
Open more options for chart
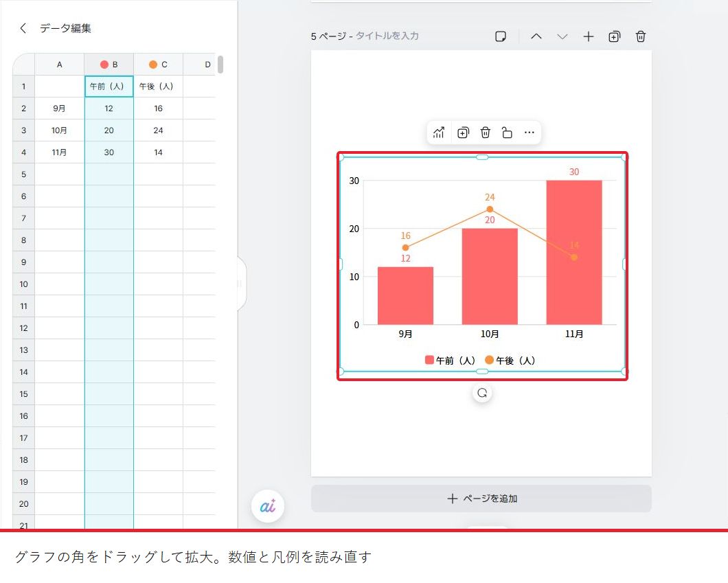click(x=530, y=133)
